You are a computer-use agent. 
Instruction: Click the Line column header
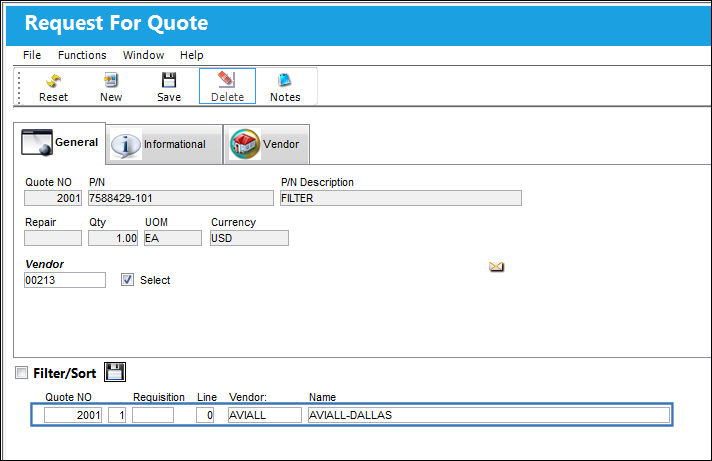coord(207,397)
